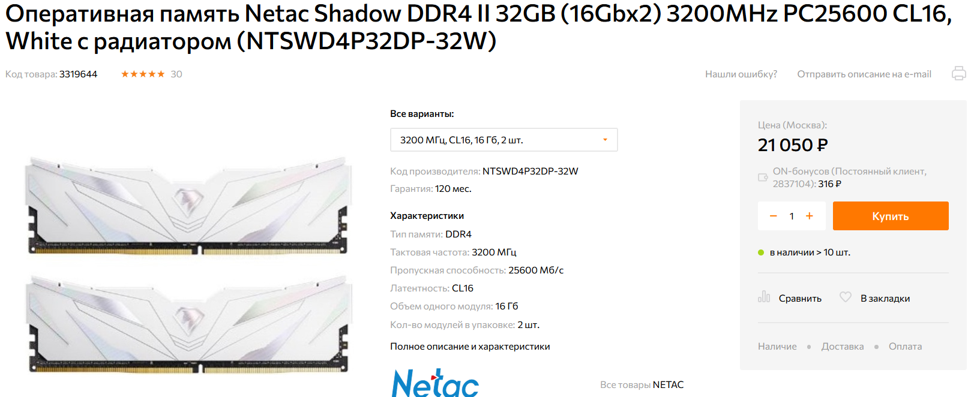Click the bookmarks heart icon
This screenshot has width=980, height=397.
pos(846,297)
